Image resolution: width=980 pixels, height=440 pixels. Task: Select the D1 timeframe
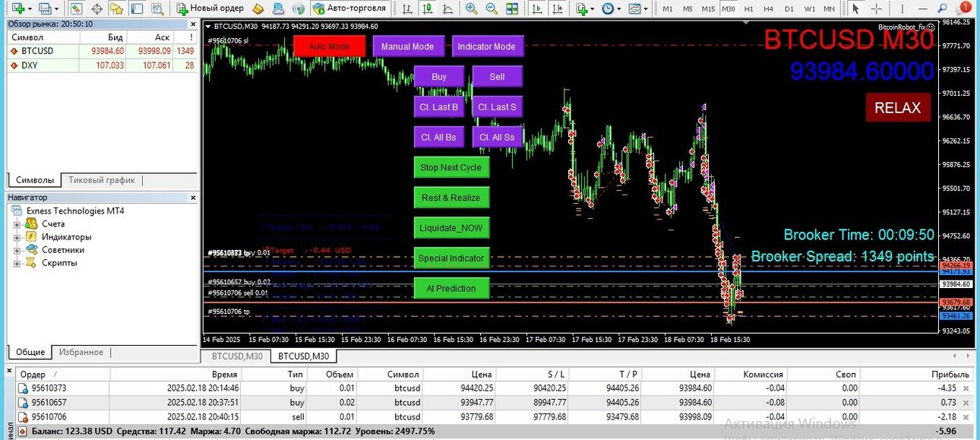coord(789,8)
